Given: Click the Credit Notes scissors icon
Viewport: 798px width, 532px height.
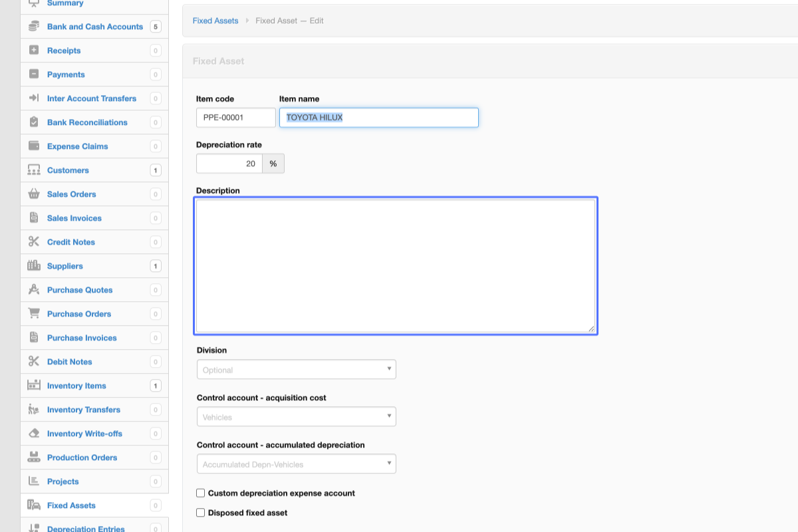Looking at the screenshot, I should click(x=34, y=242).
